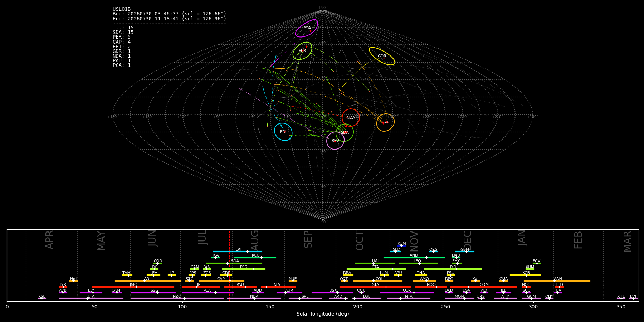Click the NTA shower bar in timeline
The image size is (644, 322).
(x=409, y=298)
